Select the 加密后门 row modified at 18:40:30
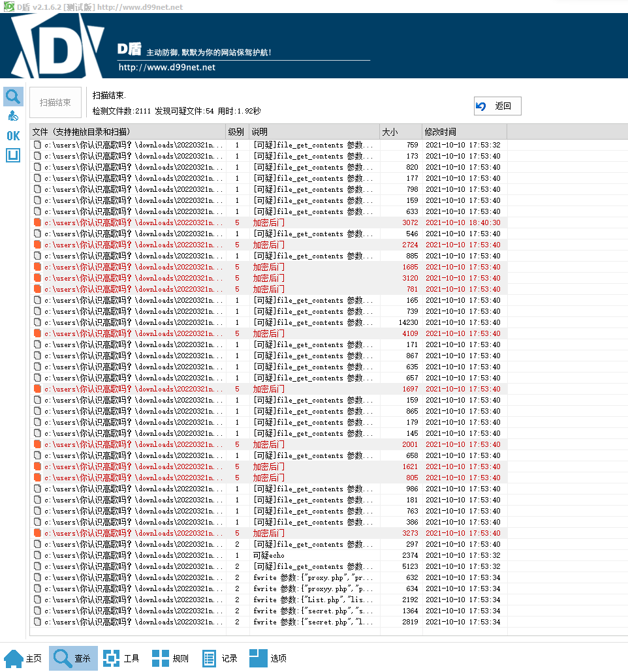The image size is (628, 672). [261, 222]
